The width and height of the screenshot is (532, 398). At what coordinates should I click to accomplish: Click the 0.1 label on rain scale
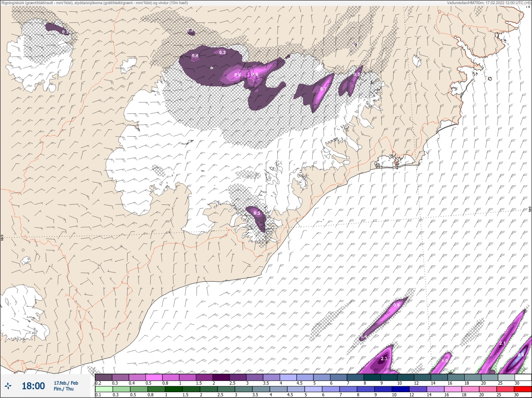point(98,395)
